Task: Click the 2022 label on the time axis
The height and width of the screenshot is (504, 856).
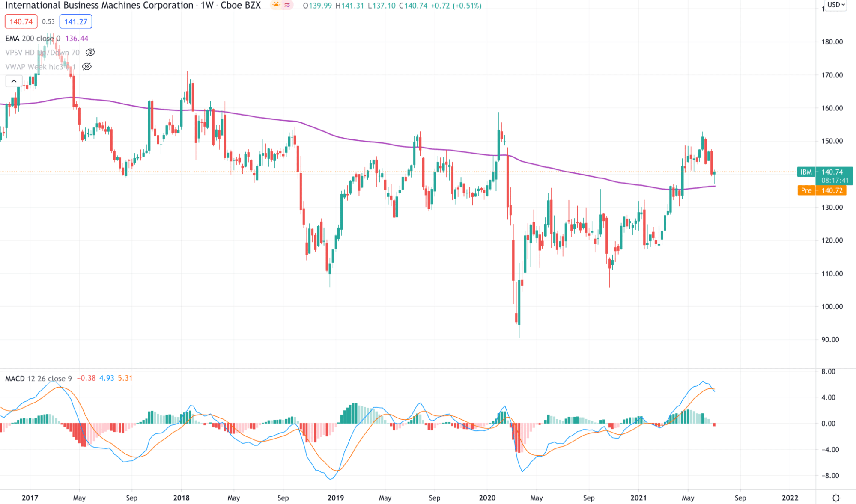Action: tap(790, 498)
